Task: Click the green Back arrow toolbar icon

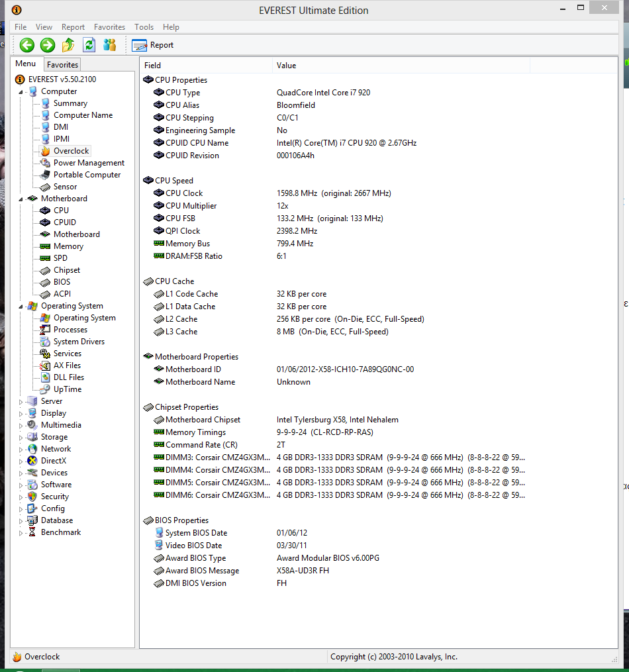Action: pyautogui.click(x=27, y=45)
